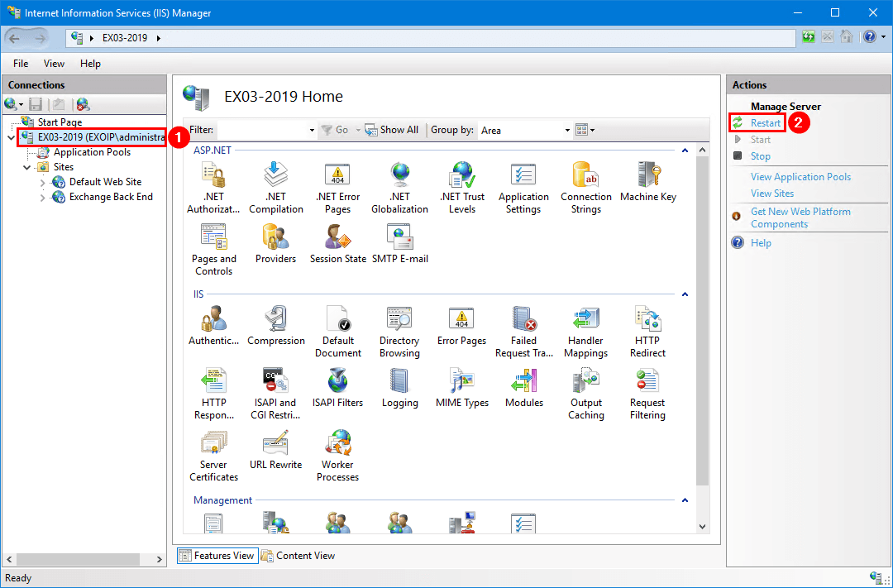Open Logging feature
This screenshot has width=893, height=588.
pos(400,387)
